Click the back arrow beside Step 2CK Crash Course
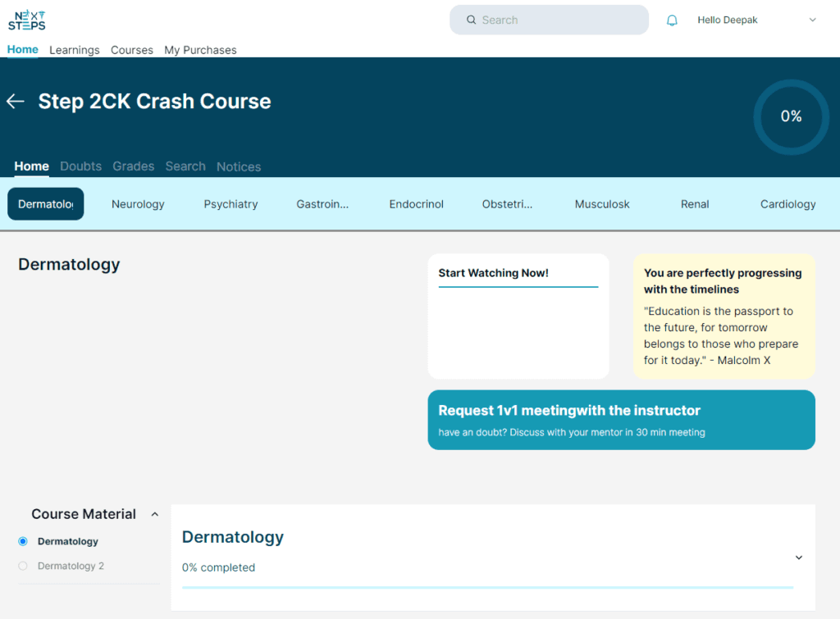Viewport: 840px width, 619px height. coord(15,101)
